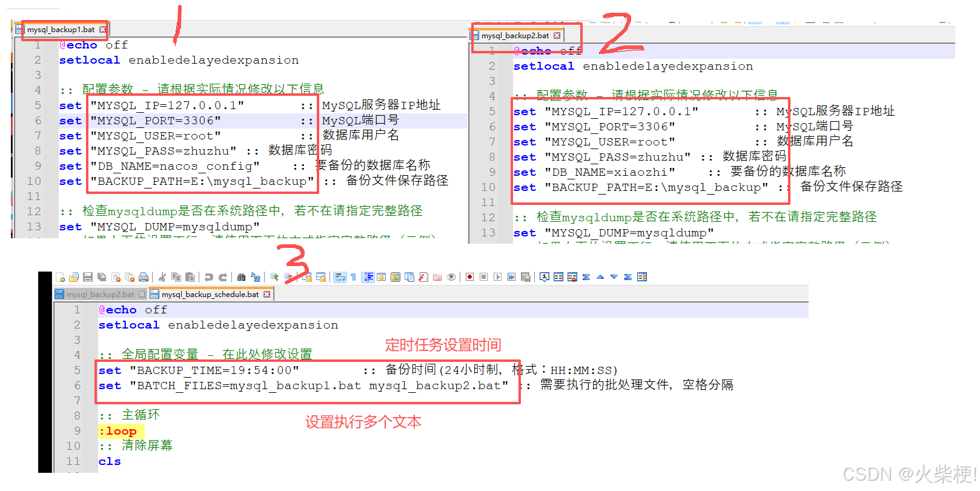Click the "cls" command on line 11
This screenshot has height=491, width=980.
pos(110,461)
